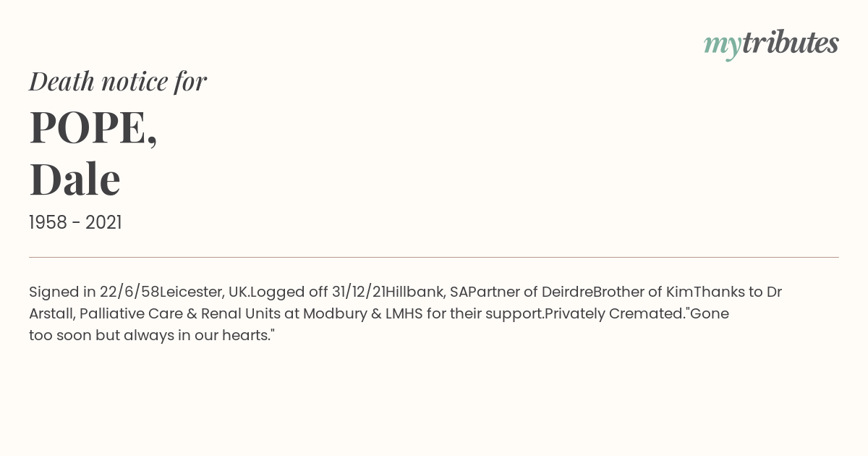Click the "Leicester, UK" birthplace text
This screenshot has width=868, height=456.
click(x=203, y=292)
